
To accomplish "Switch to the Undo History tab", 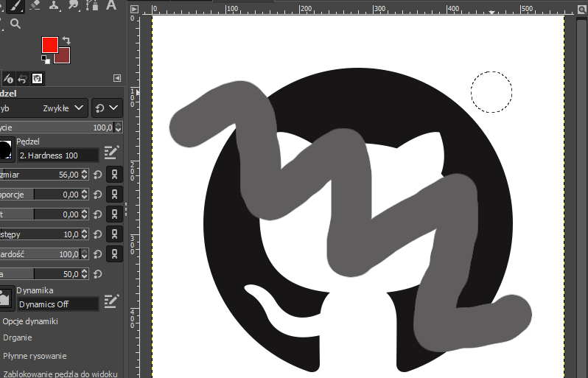I will 22,78.
